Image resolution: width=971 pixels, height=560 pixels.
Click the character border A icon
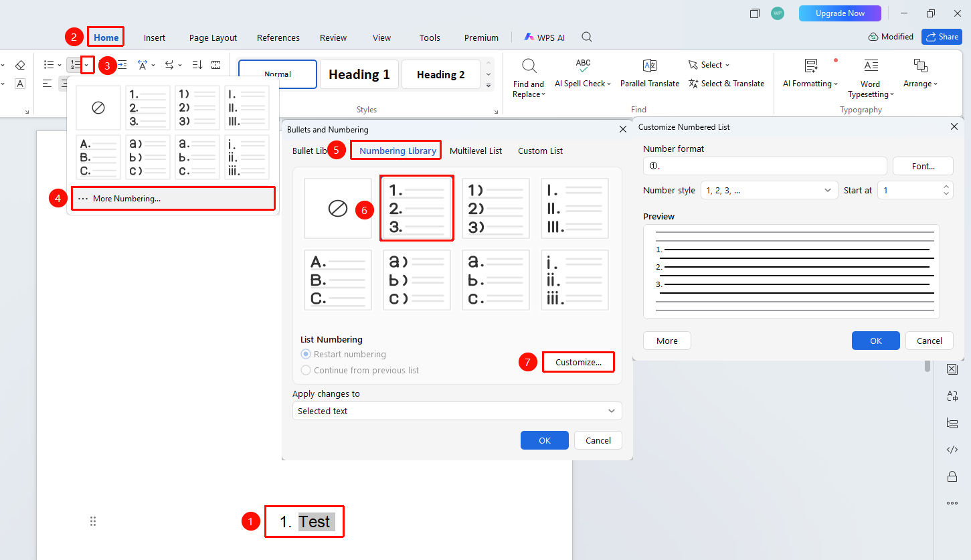pos(20,84)
